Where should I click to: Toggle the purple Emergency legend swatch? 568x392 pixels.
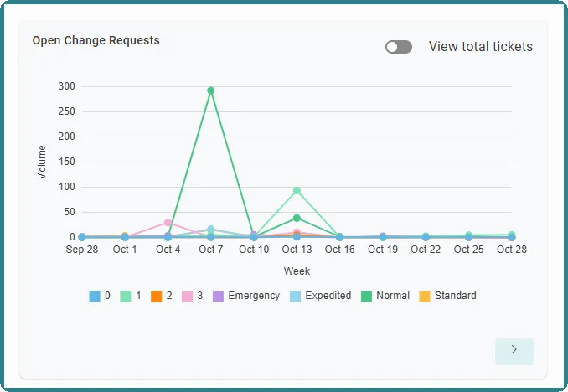pos(218,296)
